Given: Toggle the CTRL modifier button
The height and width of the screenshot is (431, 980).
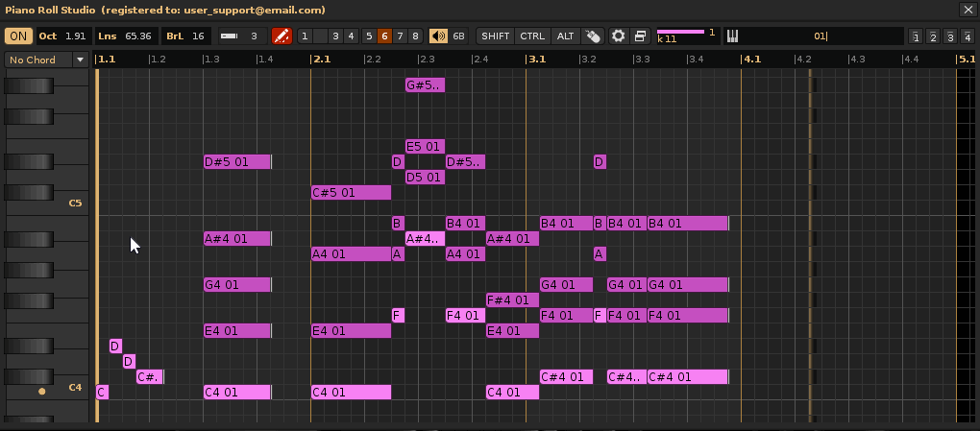Looking at the screenshot, I should (x=531, y=36).
